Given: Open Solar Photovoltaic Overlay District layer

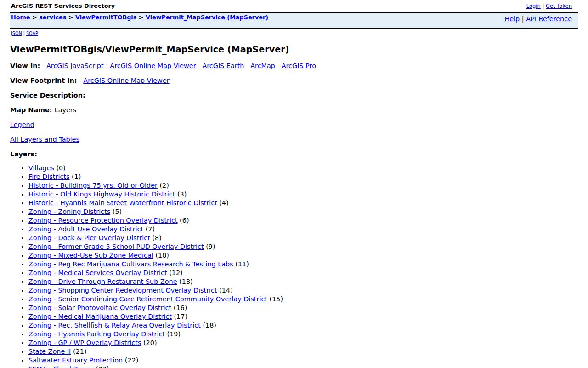Looking at the screenshot, I should [100, 308].
